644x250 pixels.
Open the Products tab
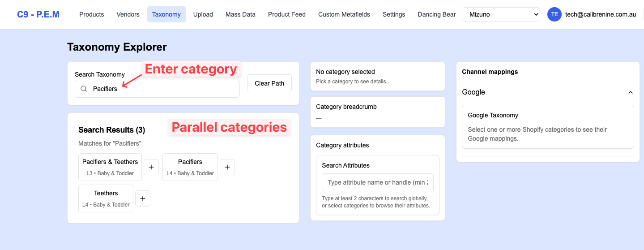[91, 14]
